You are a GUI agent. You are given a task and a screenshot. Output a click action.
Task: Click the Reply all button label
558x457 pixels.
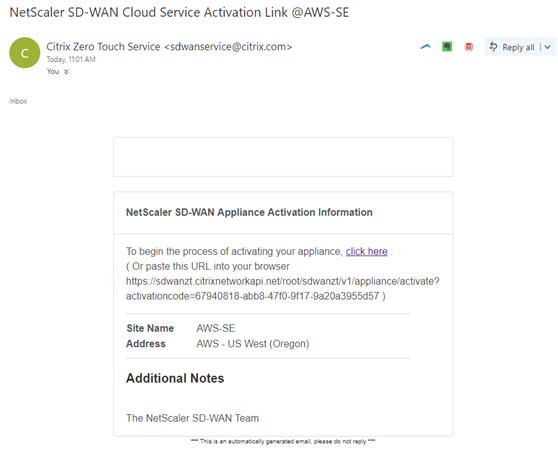click(x=518, y=47)
